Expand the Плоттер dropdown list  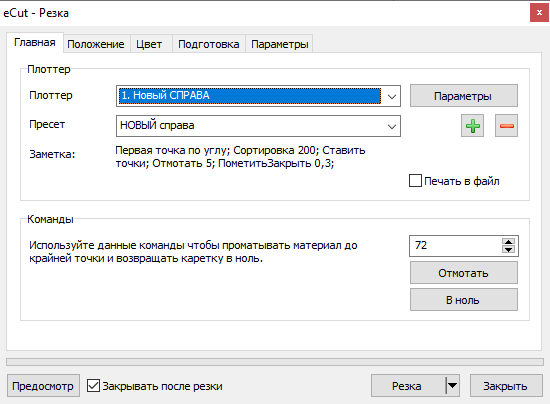tap(392, 96)
